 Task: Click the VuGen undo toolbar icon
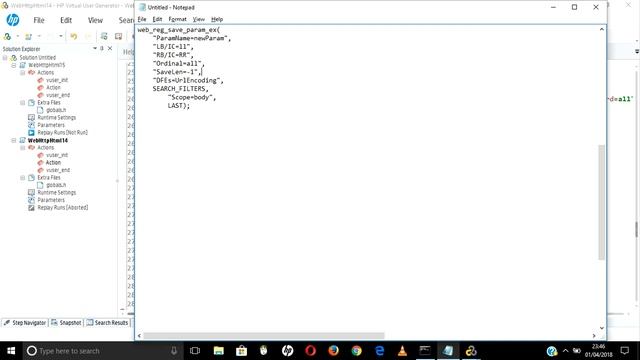[x=73, y=36]
